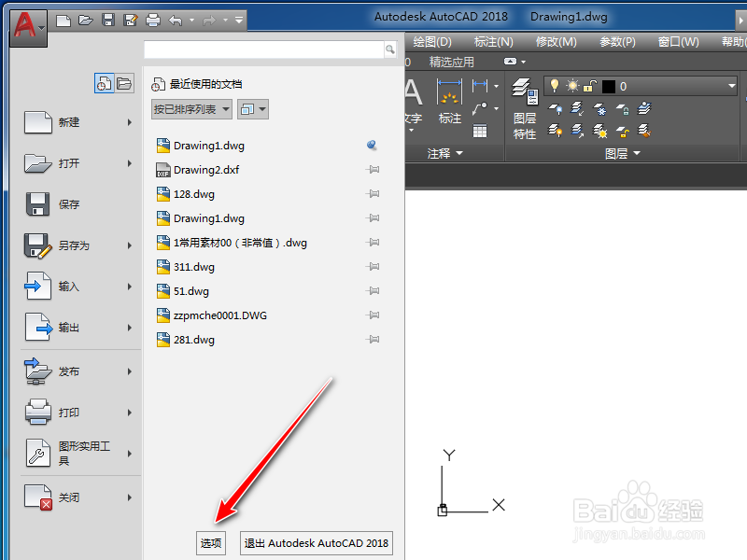Pin 311.dwg to recent list
This screenshot has width=747, height=560.
[x=373, y=267]
